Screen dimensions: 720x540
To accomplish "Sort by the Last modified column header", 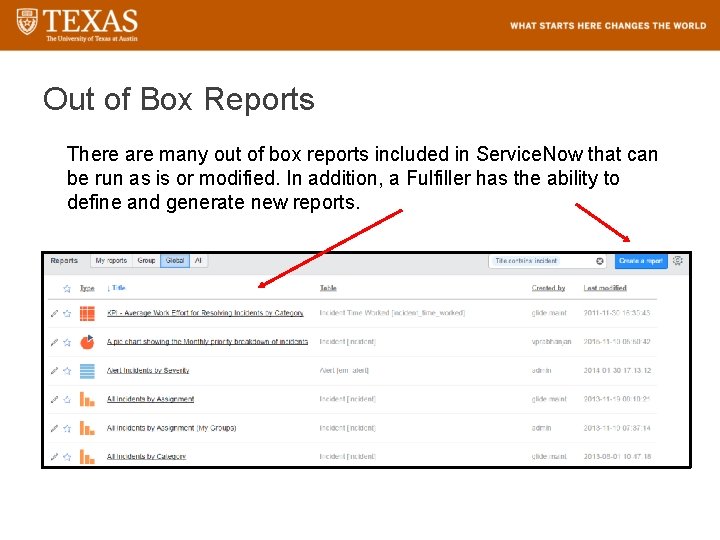I will 605,288.
